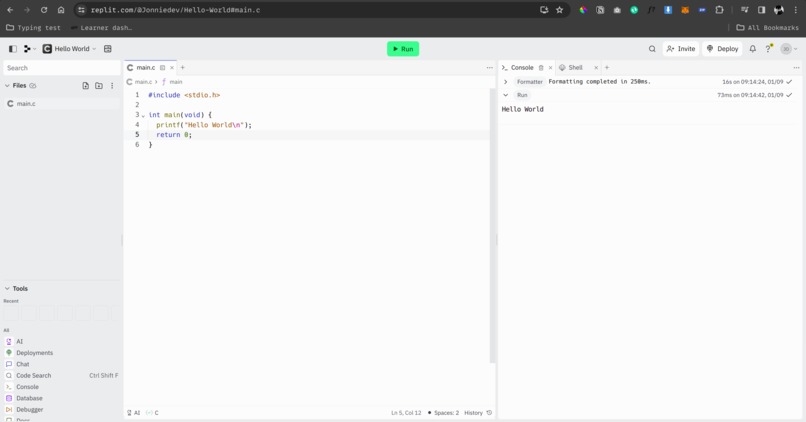Click the Deploy button
This screenshot has height=422, width=806.
point(722,49)
